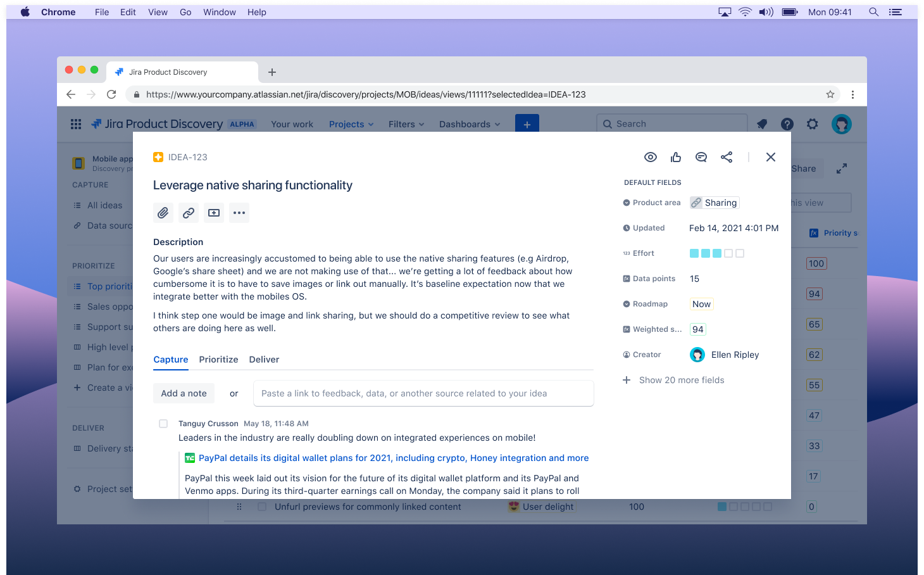Click the link icon under the title
This screenshot has height=575, width=924.
189,213
